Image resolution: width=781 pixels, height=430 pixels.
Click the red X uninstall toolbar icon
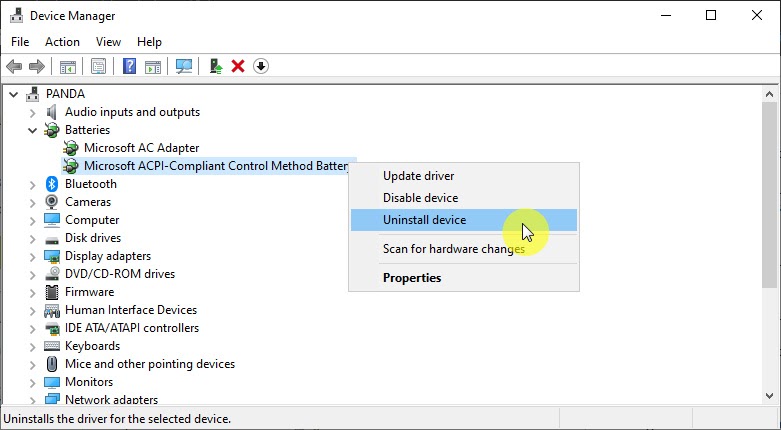point(238,66)
